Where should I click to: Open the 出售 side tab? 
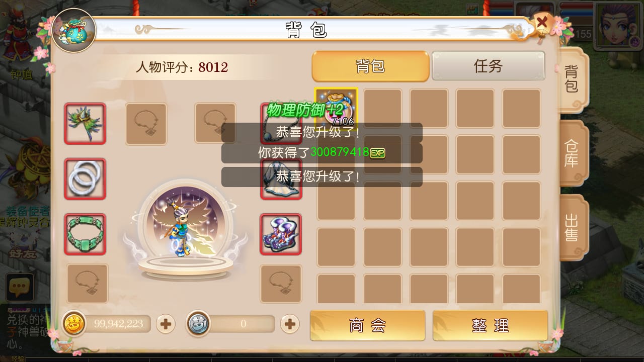click(x=573, y=227)
